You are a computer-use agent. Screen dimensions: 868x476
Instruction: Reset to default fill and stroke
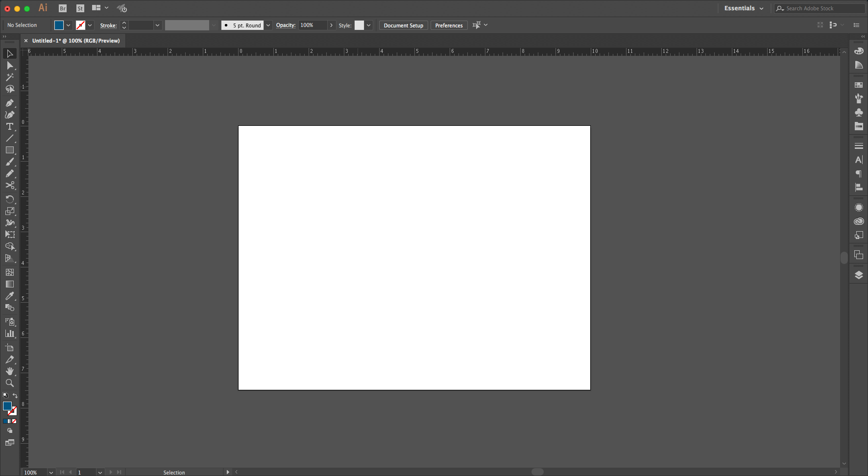coord(5,396)
